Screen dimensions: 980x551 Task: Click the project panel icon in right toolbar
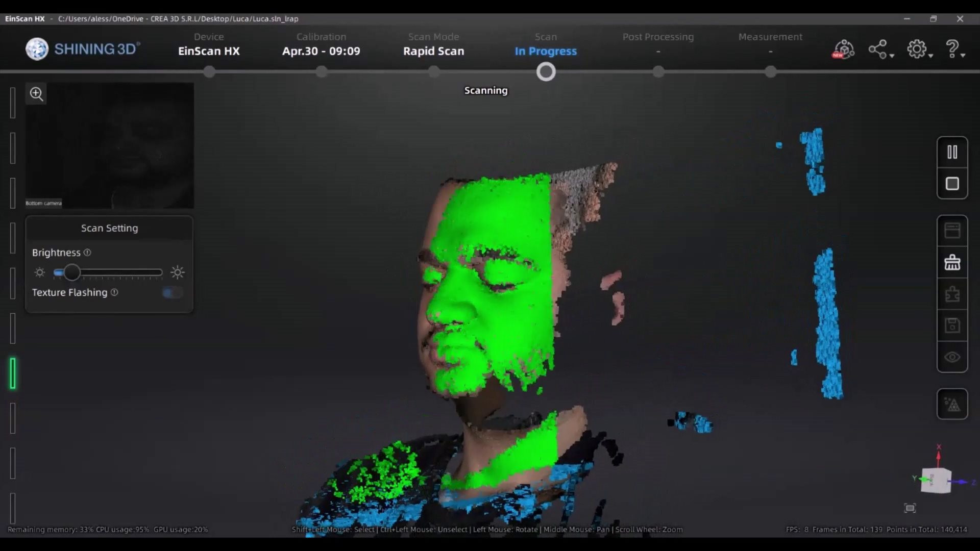952,231
